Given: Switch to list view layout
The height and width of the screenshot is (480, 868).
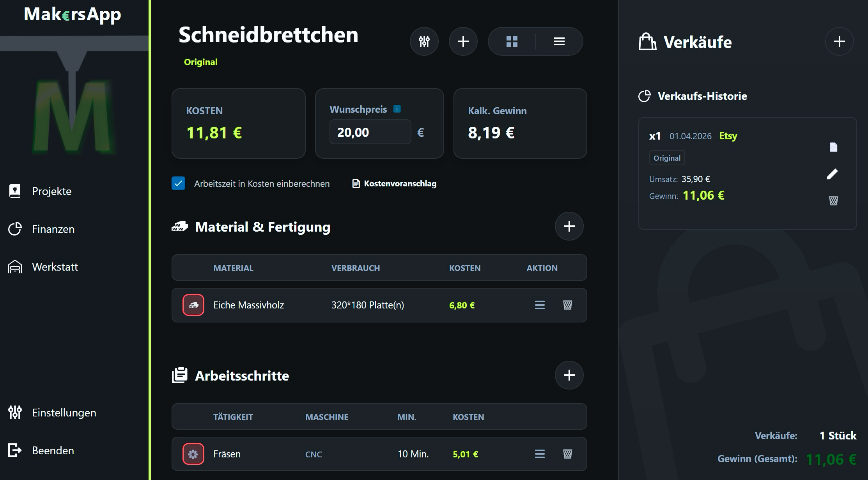Looking at the screenshot, I should coord(559,41).
